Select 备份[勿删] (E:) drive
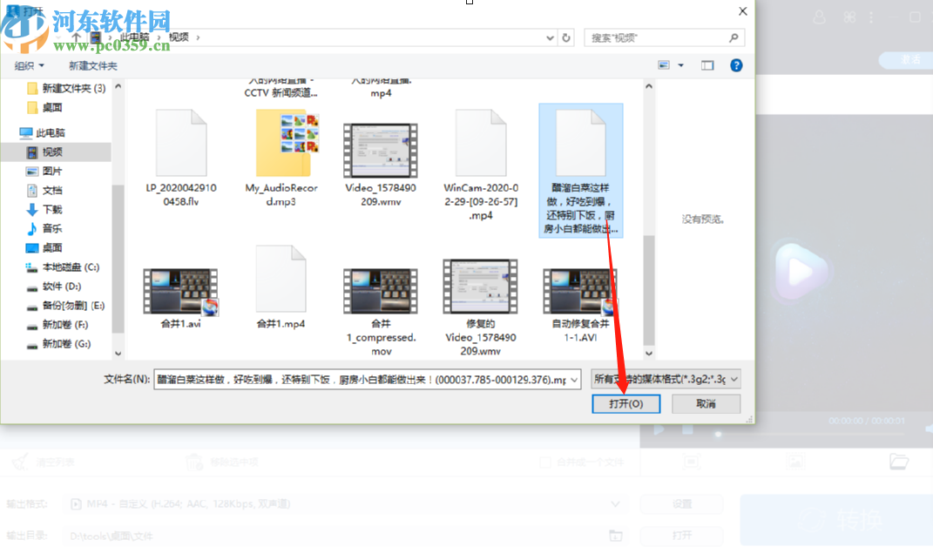933x560 pixels. [65, 306]
